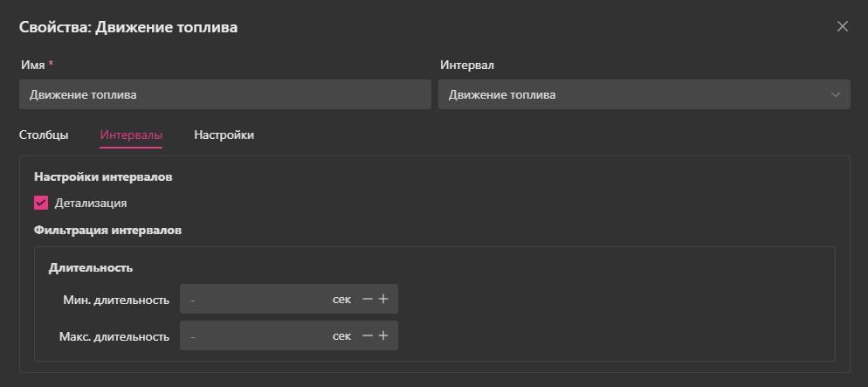
Task: Focus the Мин. длительность value field
Action: 253,300
